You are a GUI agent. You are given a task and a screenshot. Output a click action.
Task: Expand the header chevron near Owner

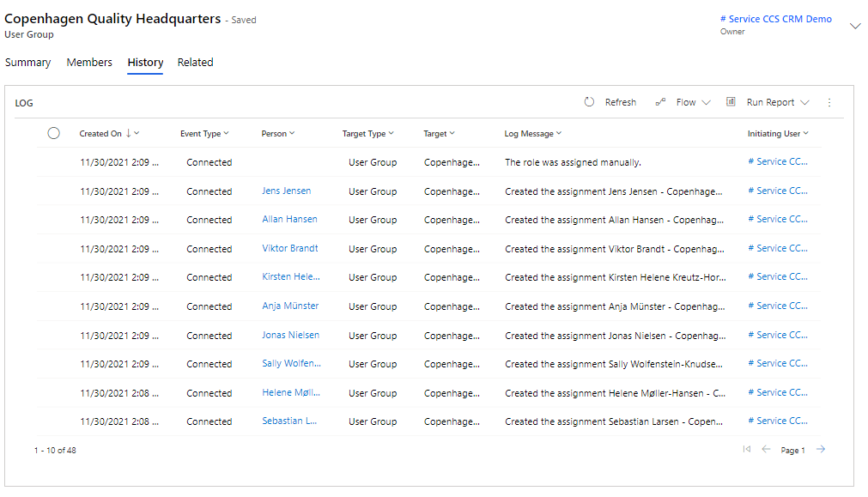click(x=854, y=26)
